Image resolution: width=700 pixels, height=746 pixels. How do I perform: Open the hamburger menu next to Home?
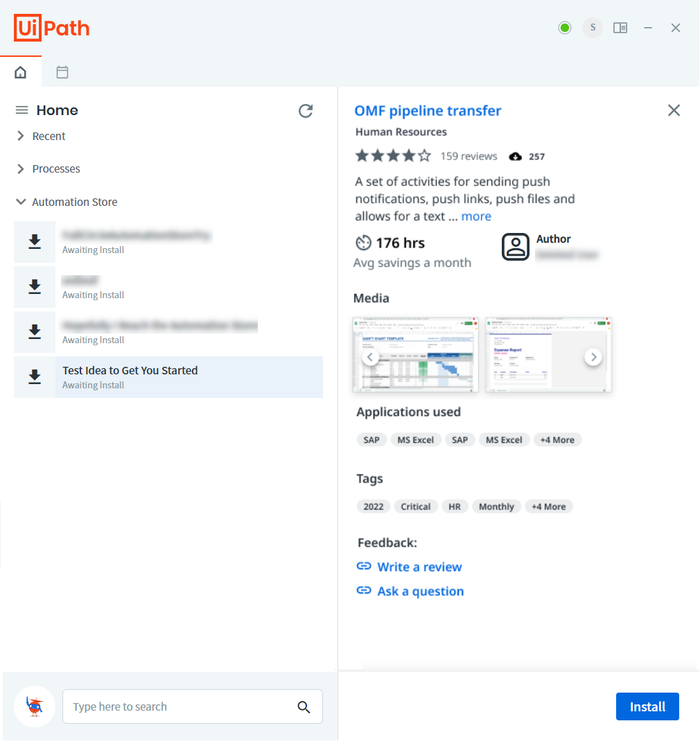click(x=22, y=110)
